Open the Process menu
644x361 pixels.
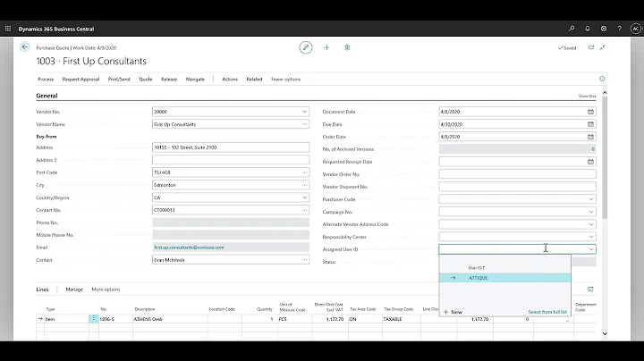[46, 80]
